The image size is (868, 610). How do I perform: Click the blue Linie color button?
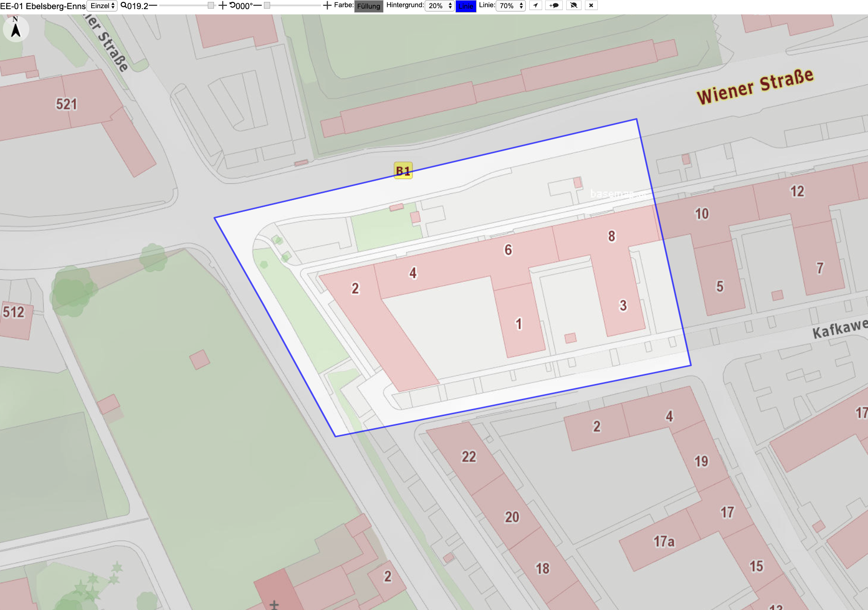(465, 6)
